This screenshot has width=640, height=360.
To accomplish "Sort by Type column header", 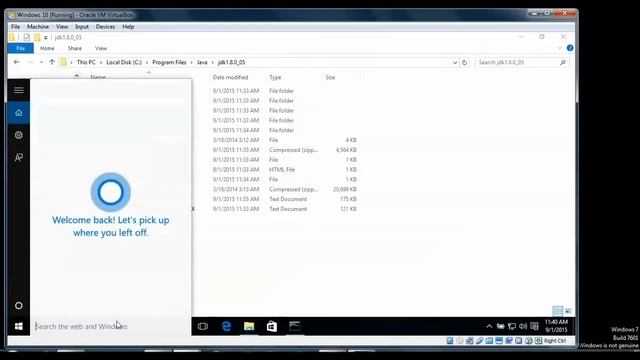I will pos(275,77).
